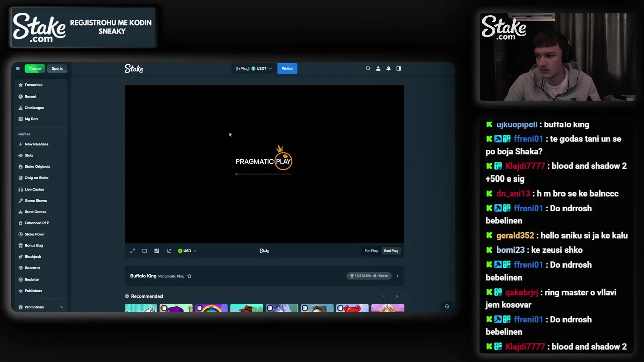
Task: Go to previous Recommended games
Action: point(384,296)
